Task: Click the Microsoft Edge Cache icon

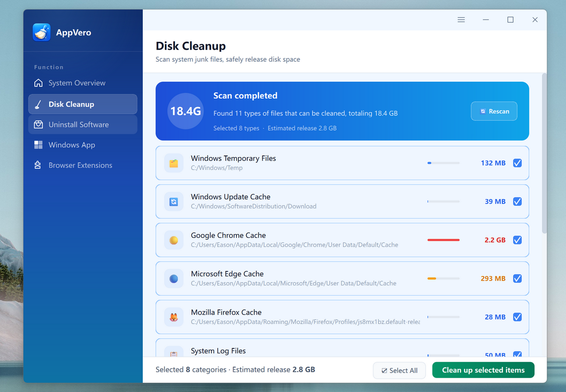Action: (174, 279)
